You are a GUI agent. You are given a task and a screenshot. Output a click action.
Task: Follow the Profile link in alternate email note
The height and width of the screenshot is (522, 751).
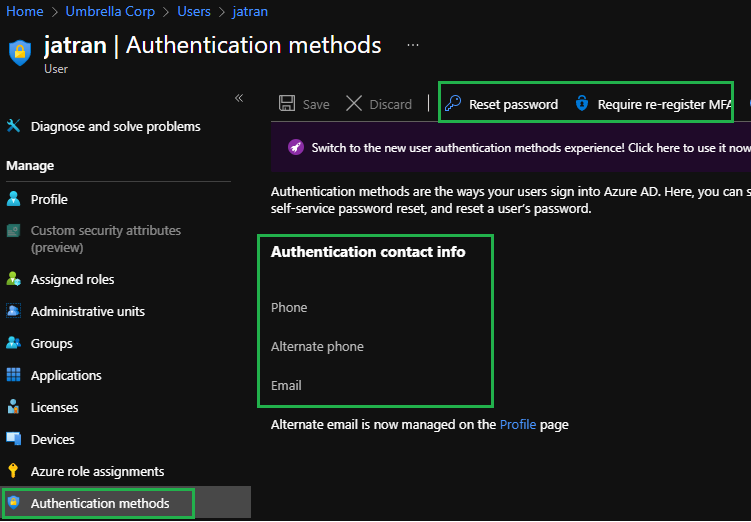pyautogui.click(x=518, y=424)
